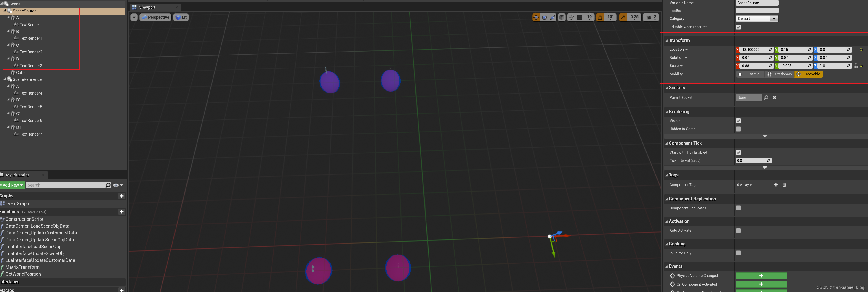Screen dimensions: 868x292
Task: Uncheck Editable when Inherited checkbox
Action: coord(738,27)
